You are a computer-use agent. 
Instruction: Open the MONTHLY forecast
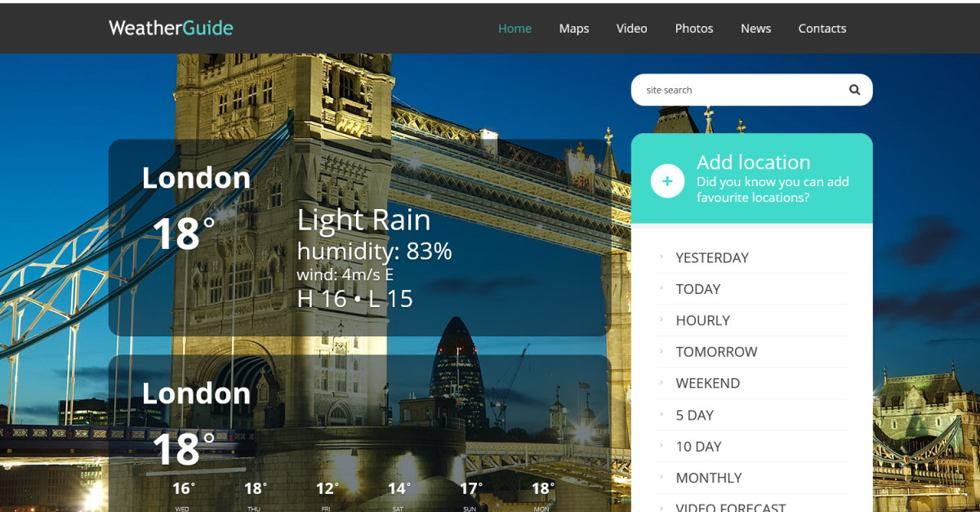coord(708,478)
